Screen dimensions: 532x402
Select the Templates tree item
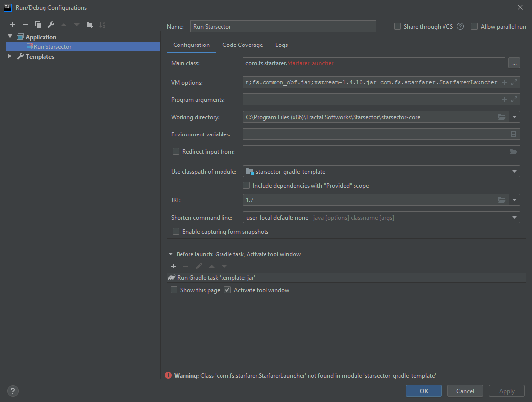tap(40, 57)
